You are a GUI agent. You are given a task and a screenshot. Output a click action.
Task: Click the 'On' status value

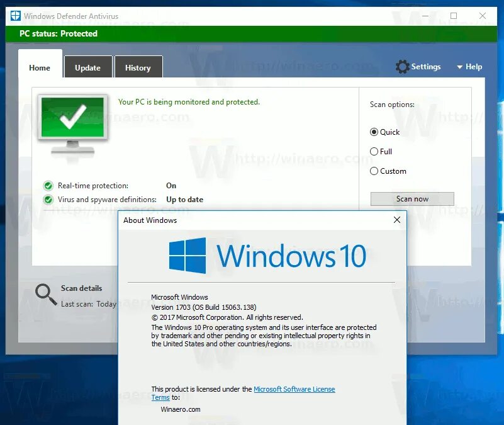pyautogui.click(x=171, y=186)
